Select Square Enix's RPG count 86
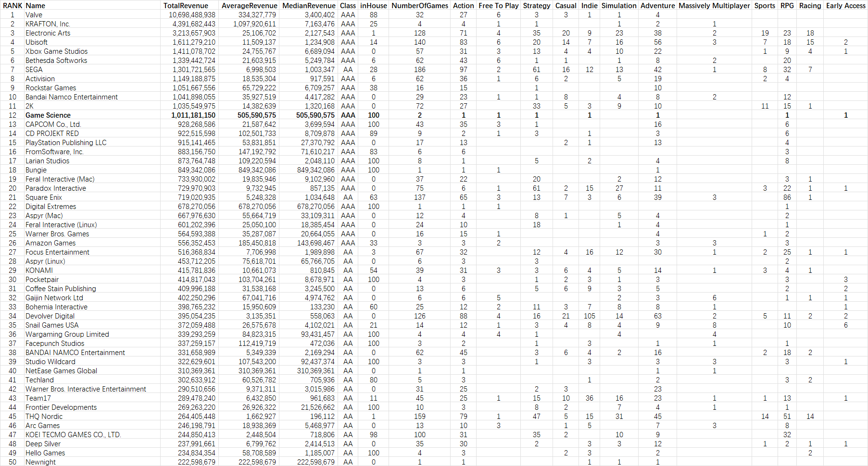Viewport: 868px width, 466px height. (x=787, y=197)
